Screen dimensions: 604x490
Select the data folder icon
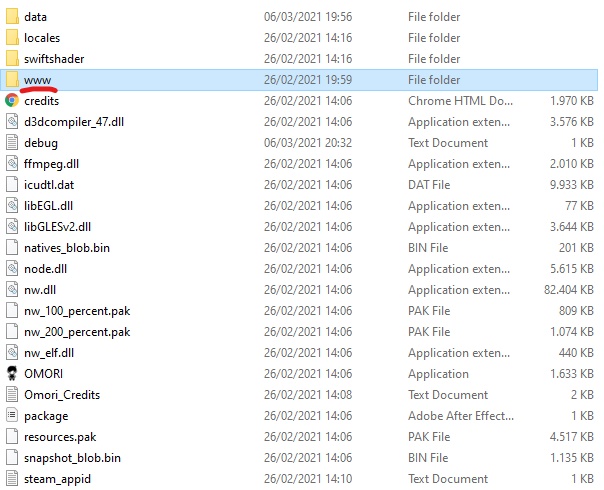coord(12,17)
